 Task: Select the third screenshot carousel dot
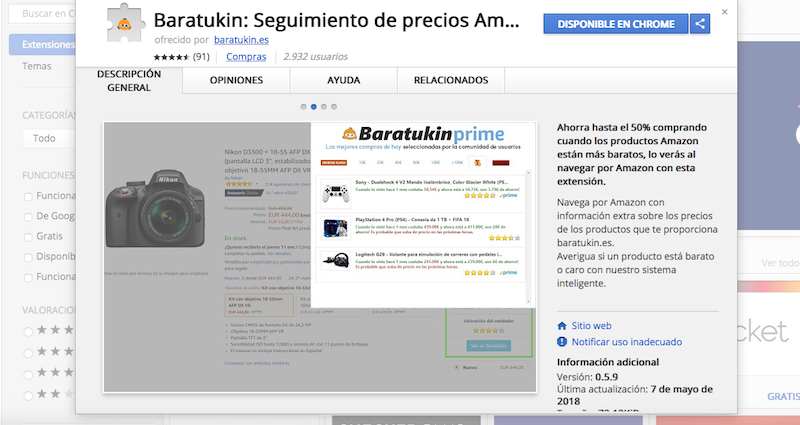click(324, 107)
